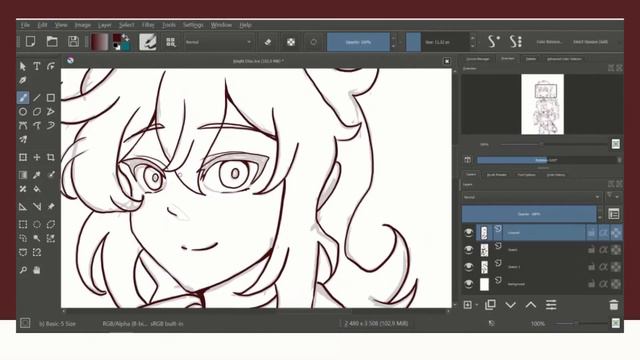This screenshot has height=360, width=640.
Task: Save the document via floppy icon
Action: pos(73,42)
